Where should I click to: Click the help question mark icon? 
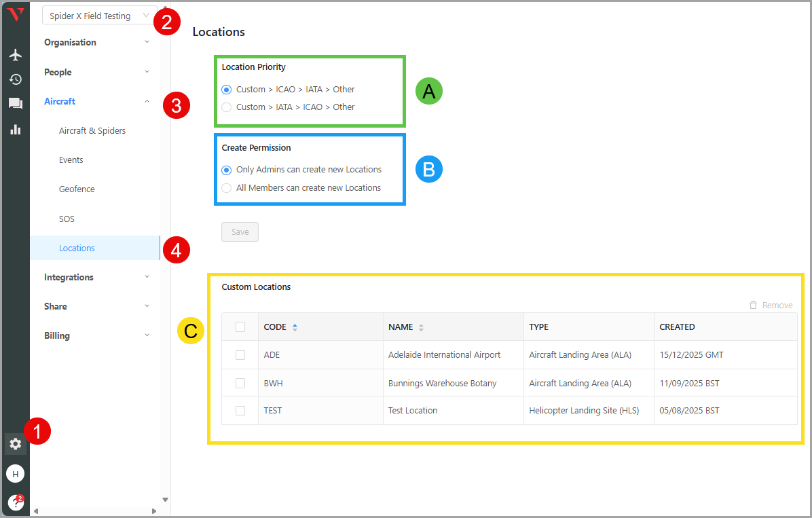[15, 502]
